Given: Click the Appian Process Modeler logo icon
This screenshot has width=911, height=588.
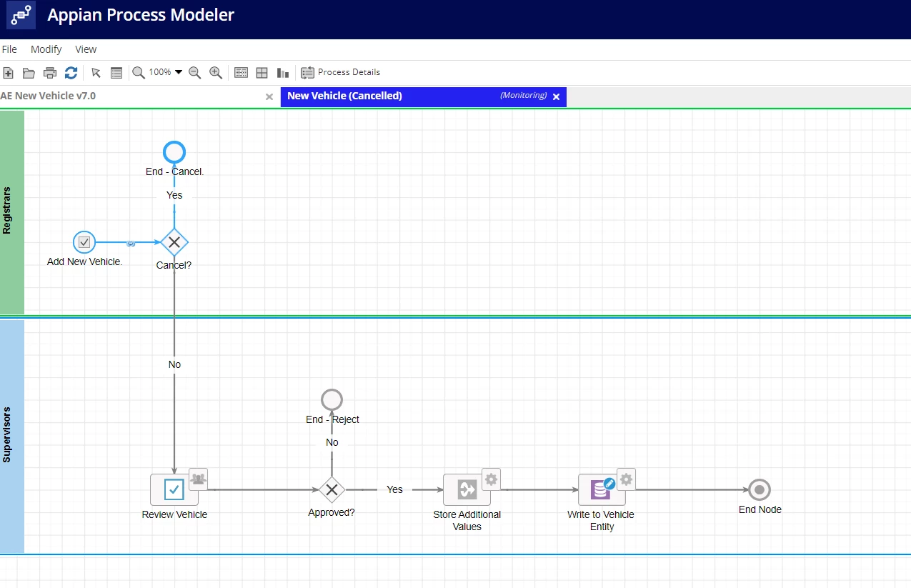Looking at the screenshot, I should click(x=21, y=14).
